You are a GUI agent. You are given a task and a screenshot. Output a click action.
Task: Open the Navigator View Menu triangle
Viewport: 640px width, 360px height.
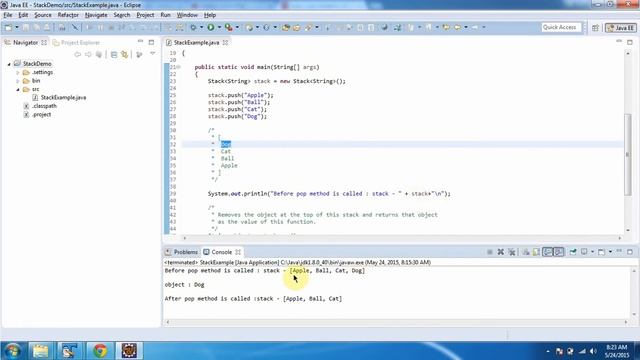pos(153,54)
